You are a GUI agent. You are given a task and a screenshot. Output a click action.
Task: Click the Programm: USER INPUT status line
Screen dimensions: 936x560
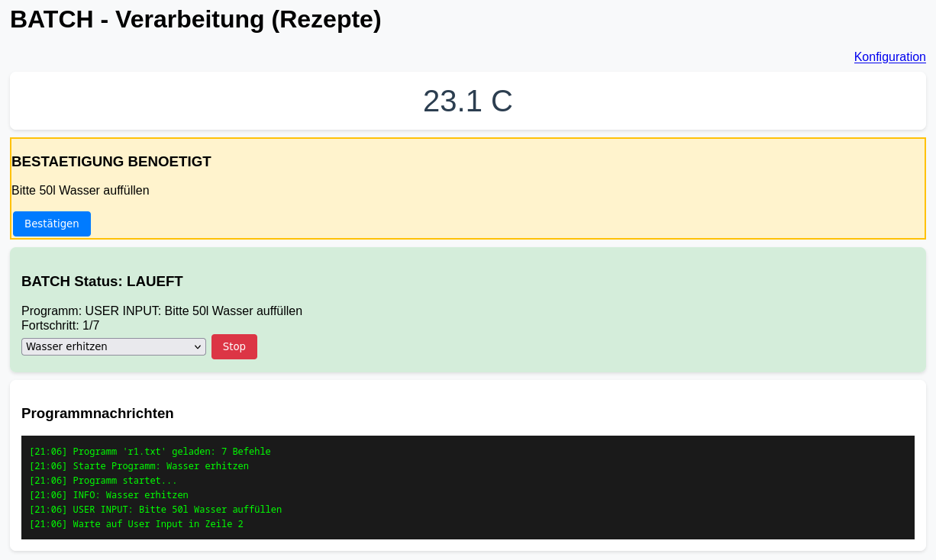(x=162, y=311)
